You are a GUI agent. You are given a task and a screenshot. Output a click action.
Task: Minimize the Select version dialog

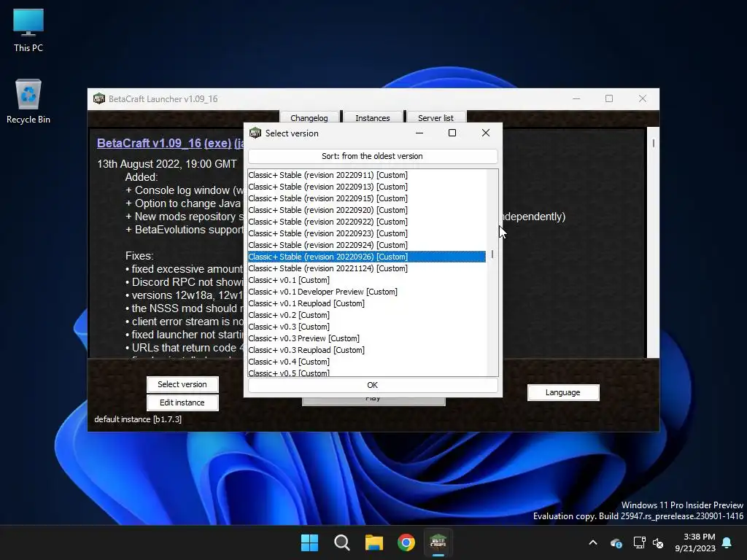tap(419, 133)
